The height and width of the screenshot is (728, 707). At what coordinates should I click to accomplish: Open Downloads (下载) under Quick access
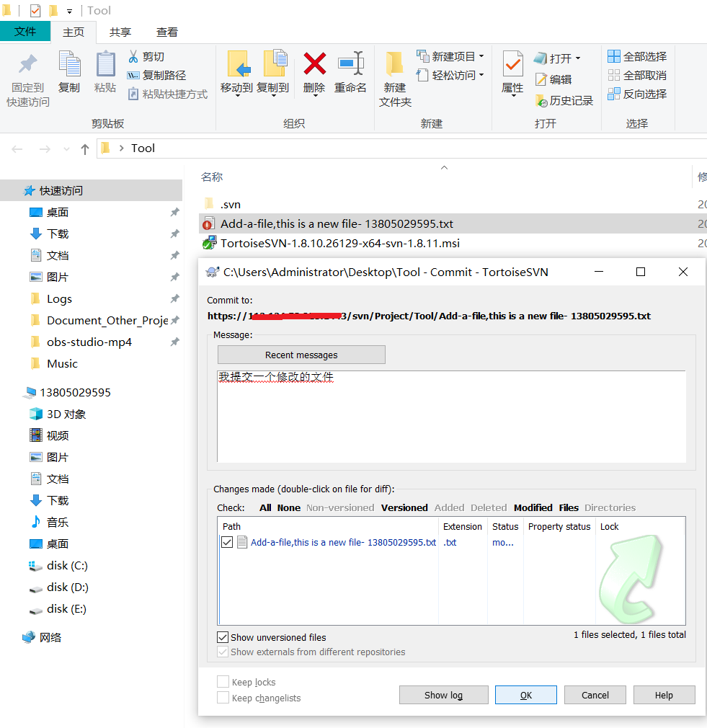tap(58, 234)
